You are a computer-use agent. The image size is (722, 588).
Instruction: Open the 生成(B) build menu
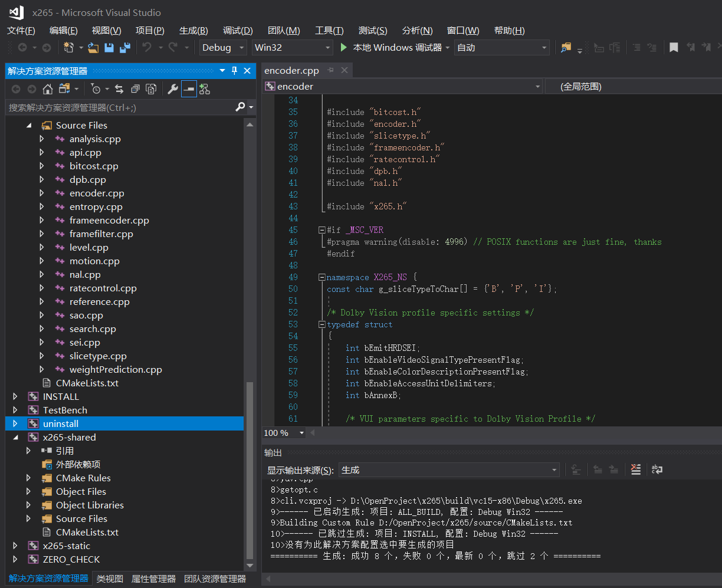coord(193,31)
